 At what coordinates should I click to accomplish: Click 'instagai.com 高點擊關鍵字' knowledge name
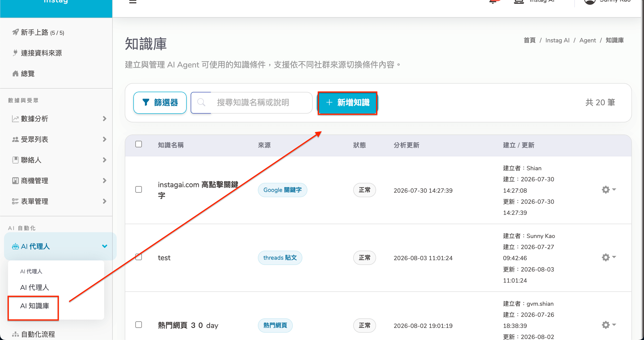click(198, 190)
